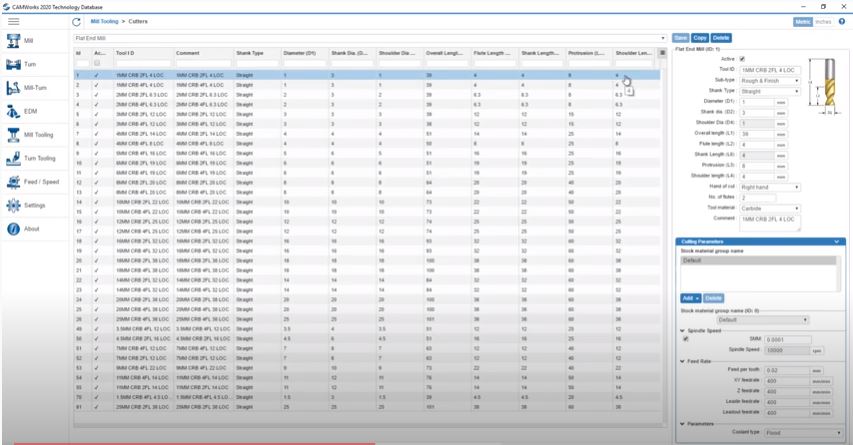This screenshot has width=853, height=445.
Task: Select Default in stock material group list
Action: pos(758,261)
